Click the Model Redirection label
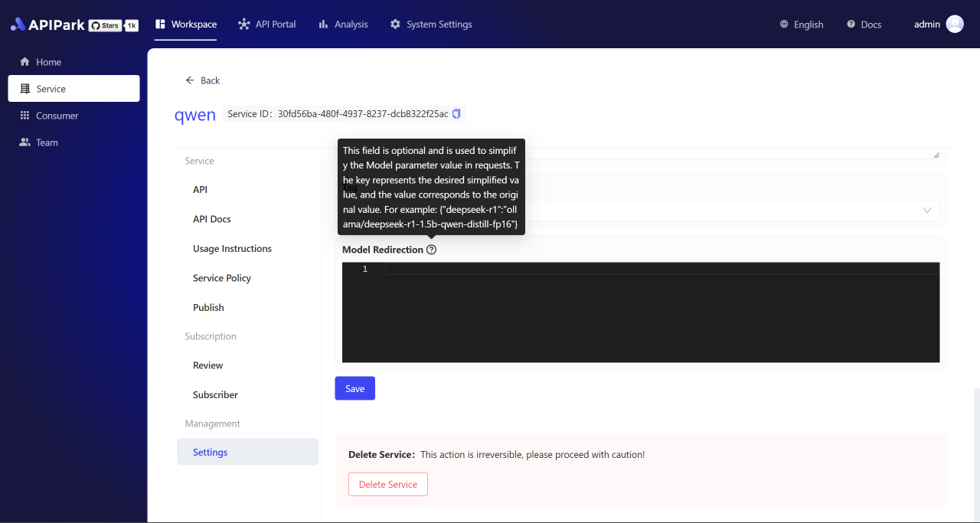980x523 pixels. pyautogui.click(x=383, y=250)
